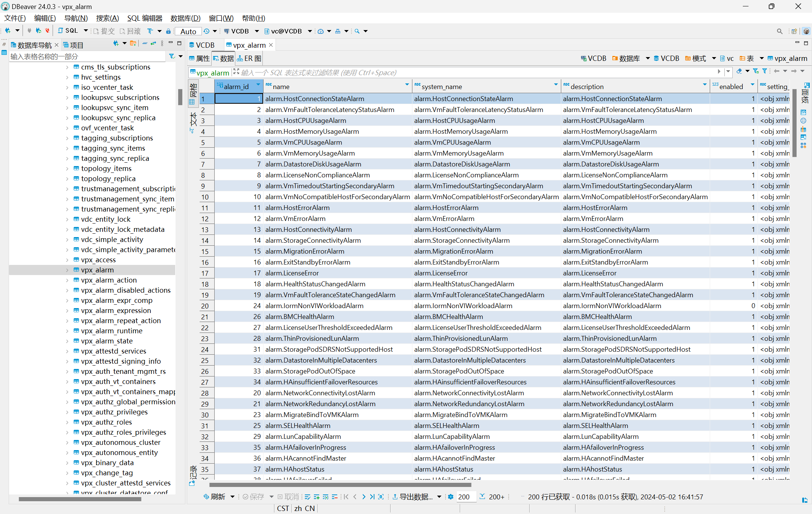
Task: Toggle the transaction lock icon in toolbar
Action: tap(168, 31)
